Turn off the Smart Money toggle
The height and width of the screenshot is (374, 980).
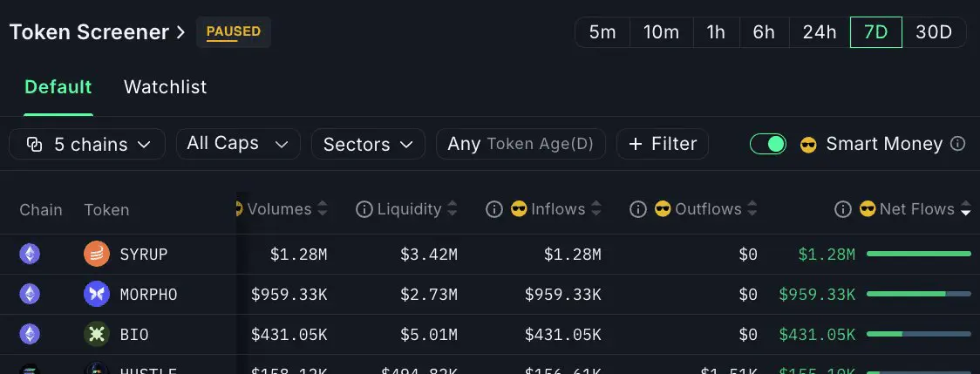(768, 144)
